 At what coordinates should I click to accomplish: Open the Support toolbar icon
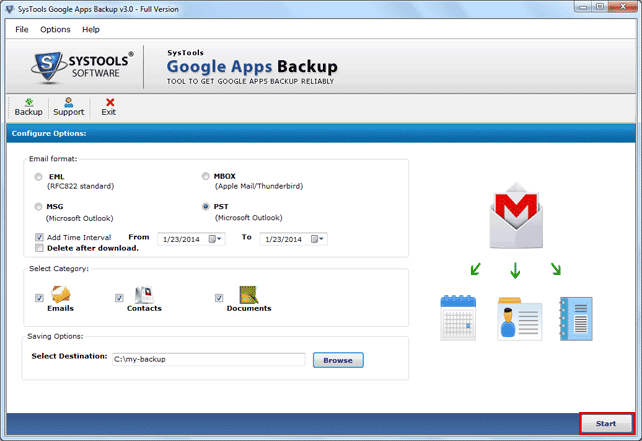click(x=69, y=102)
